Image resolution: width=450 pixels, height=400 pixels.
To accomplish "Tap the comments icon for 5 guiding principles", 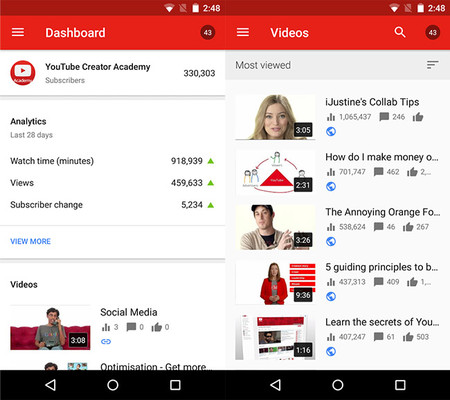I will [378, 282].
